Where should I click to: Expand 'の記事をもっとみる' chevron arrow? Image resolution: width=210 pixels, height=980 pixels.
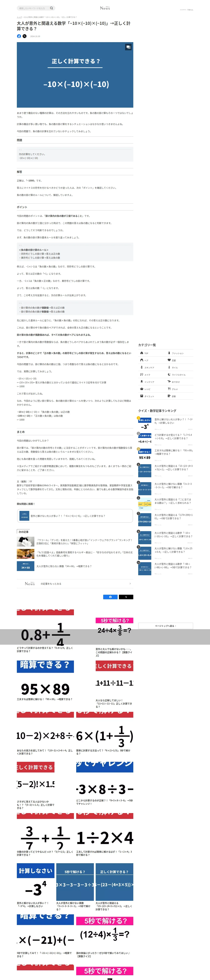pyautogui.click(x=130, y=584)
